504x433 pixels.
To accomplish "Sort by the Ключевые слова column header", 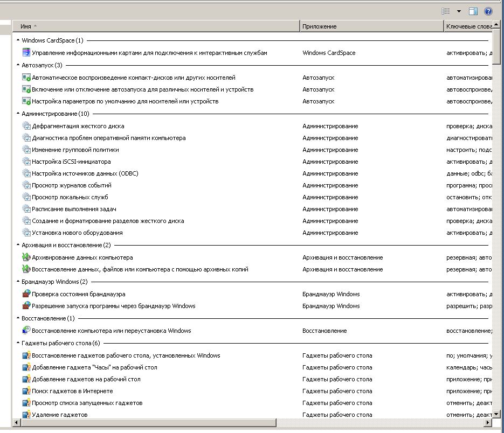I will point(468,26).
